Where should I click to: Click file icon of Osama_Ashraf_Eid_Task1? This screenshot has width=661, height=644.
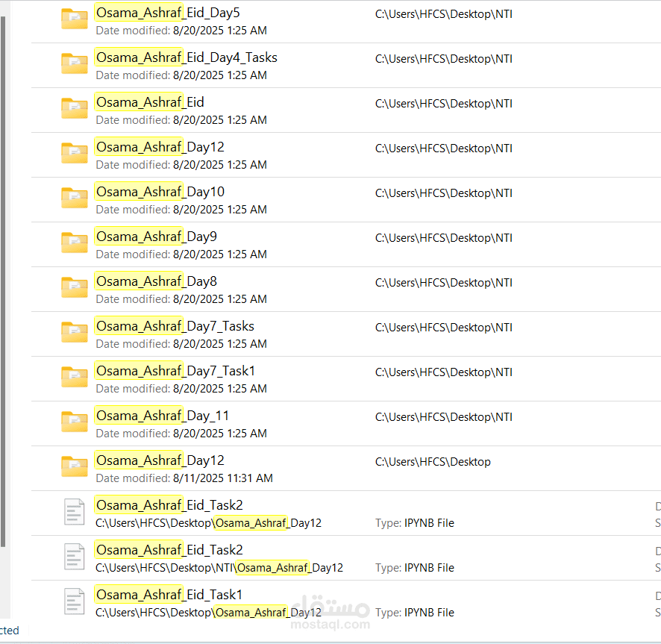pyautogui.click(x=74, y=601)
